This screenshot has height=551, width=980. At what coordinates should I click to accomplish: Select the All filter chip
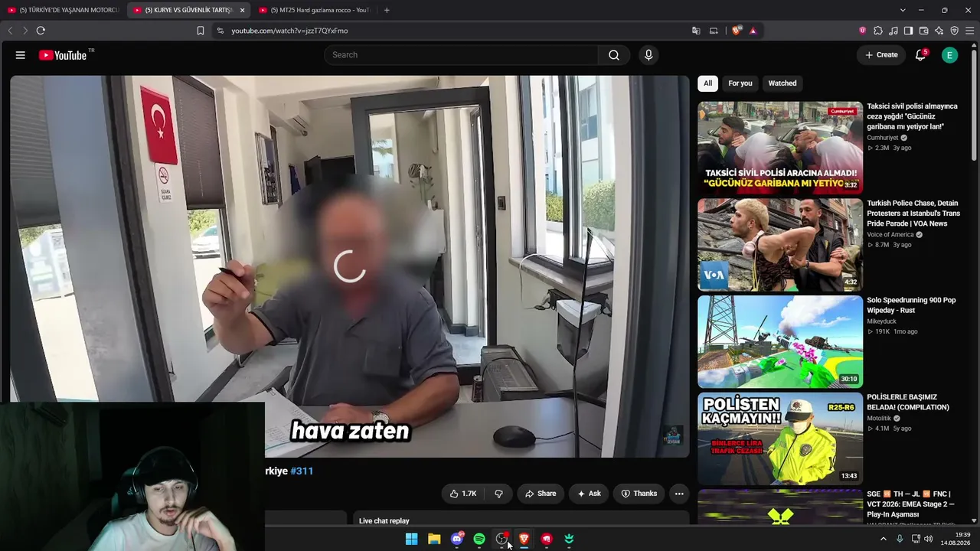(707, 83)
